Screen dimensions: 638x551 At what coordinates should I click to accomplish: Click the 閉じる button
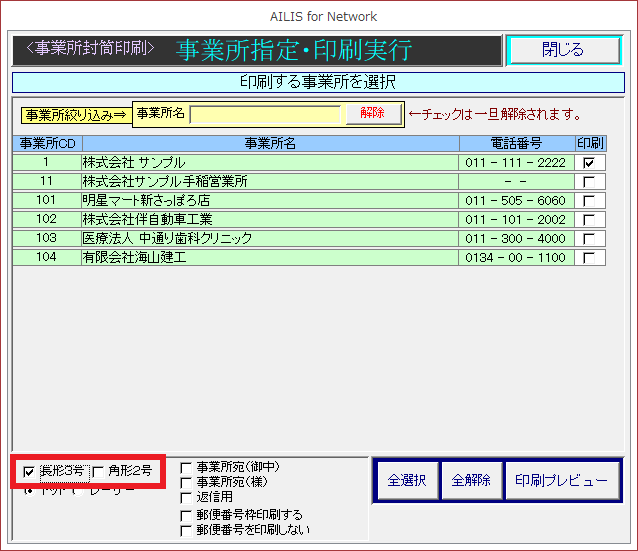(x=563, y=50)
